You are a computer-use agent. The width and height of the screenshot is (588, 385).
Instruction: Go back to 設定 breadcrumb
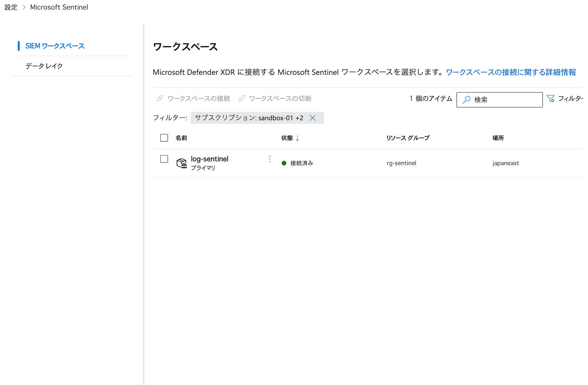click(x=11, y=7)
